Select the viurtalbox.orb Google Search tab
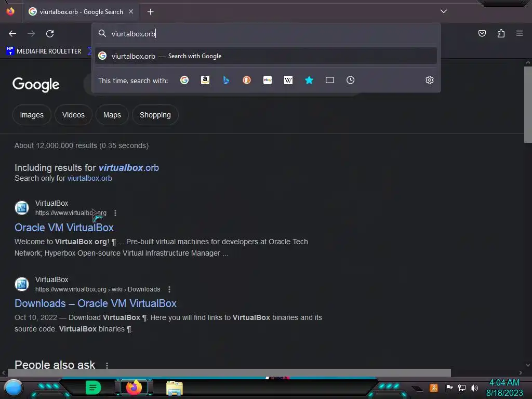The width and height of the screenshot is (532, 399). tap(81, 12)
